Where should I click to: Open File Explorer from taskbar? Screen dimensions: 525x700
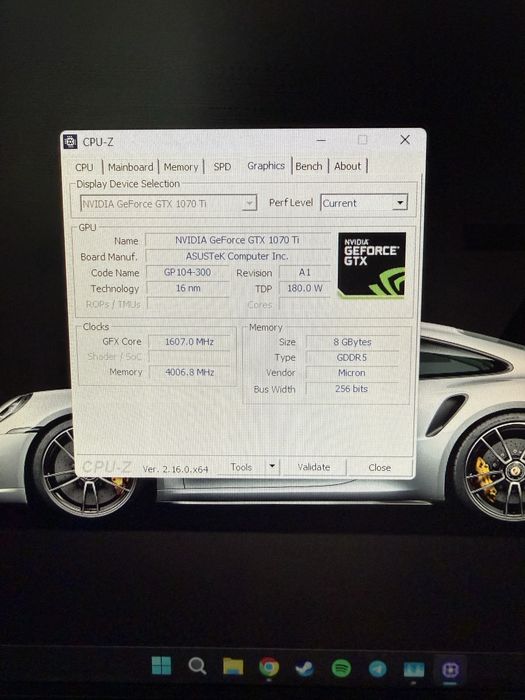tap(233, 667)
